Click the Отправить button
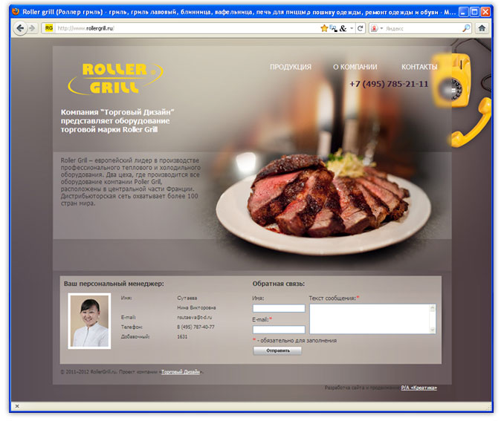Image resolution: width=504 pixels, height=421 pixels. (277, 350)
